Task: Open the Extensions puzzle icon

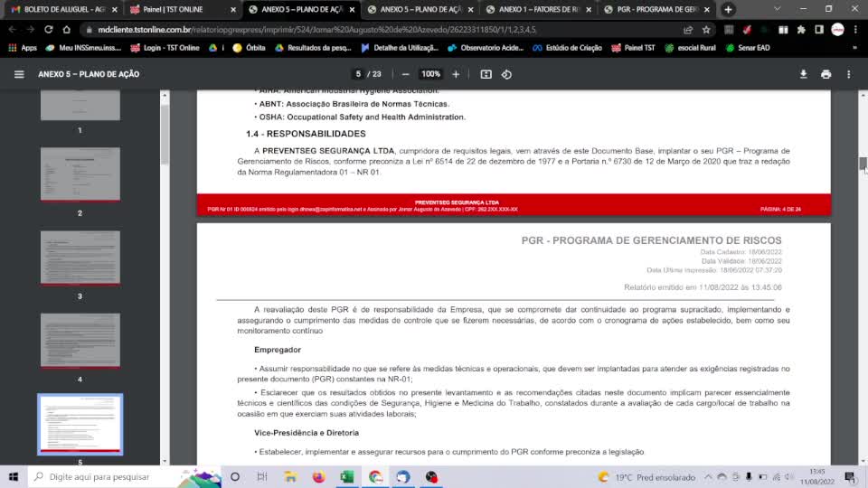Action: click(x=801, y=30)
